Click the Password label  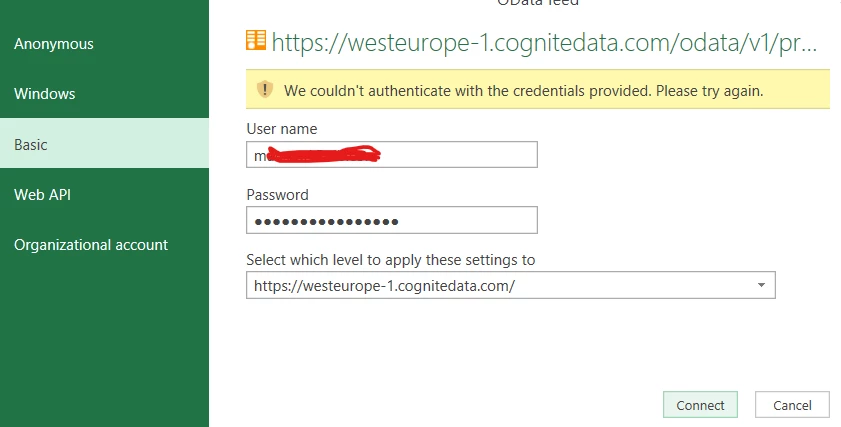point(277,195)
